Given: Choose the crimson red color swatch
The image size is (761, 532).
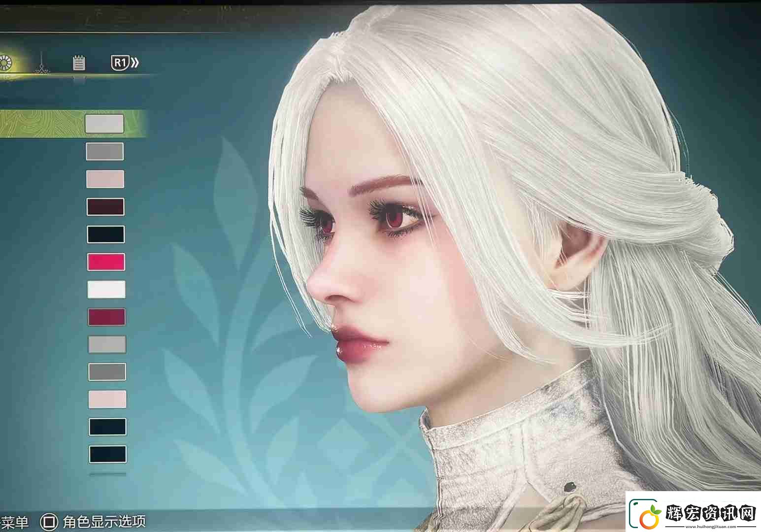Looking at the screenshot, I should click(107, 317).
